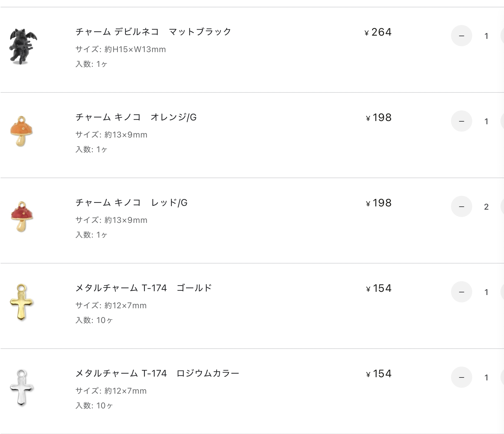Select quantity value 2 for red mushroom
Image resolution: width=504 pixels, height=434 pixels.
[x=486, y=207]
